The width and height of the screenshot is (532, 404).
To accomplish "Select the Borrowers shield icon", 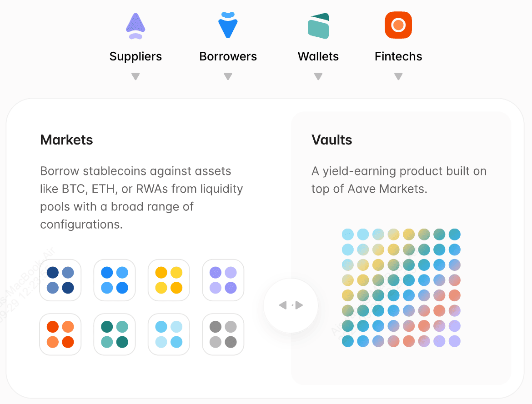I will point(228,25).
